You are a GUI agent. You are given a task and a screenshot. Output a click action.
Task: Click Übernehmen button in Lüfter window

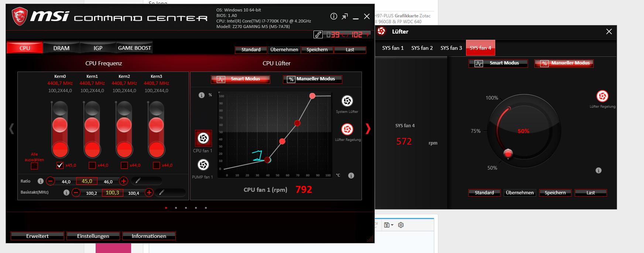520,193
